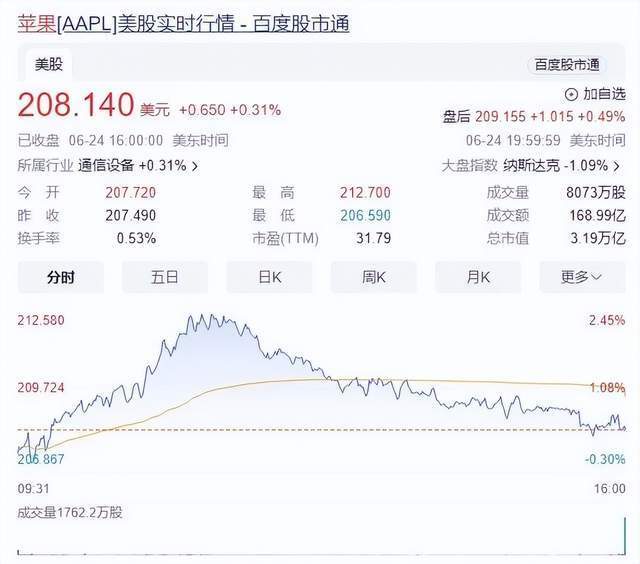Expand the 更多 chart options dropdown
640x564 pixels.
[x=581, y=277]
